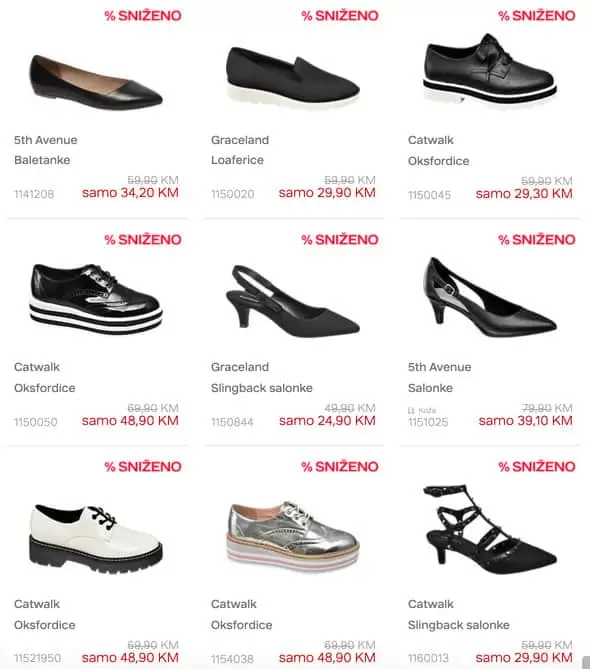The width and height of the screenshot is (590, 669).
Task: Click the 5th Avenue brand above Salonke
Action: point(439,367)
